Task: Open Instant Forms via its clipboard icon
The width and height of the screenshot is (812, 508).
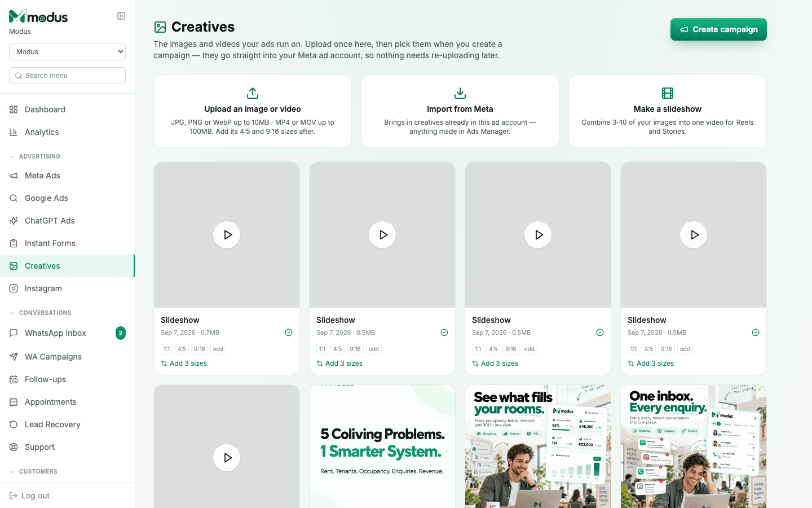Action: pyautogui.click(x=14, y=243)
